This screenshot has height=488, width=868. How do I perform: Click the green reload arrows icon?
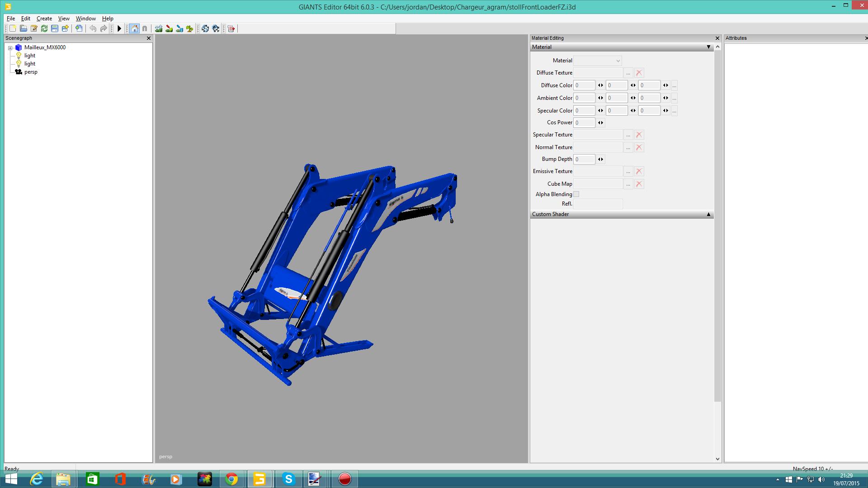pos(44,28)
